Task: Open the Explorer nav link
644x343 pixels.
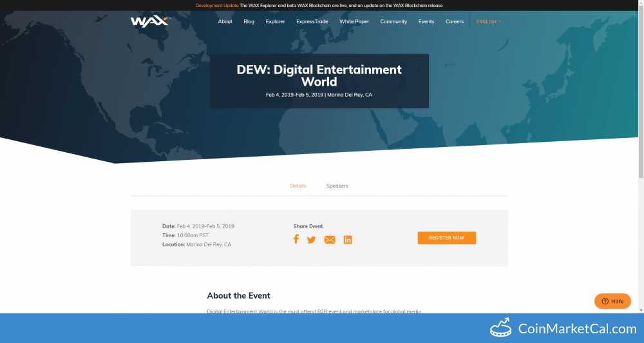Action: (x=275, y=21)
